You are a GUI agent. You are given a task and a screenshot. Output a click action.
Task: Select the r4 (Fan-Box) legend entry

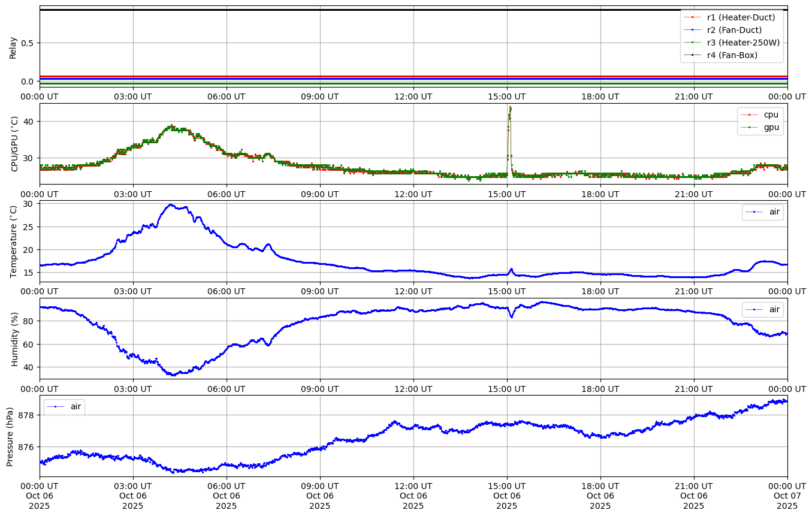tap(732, 55)
